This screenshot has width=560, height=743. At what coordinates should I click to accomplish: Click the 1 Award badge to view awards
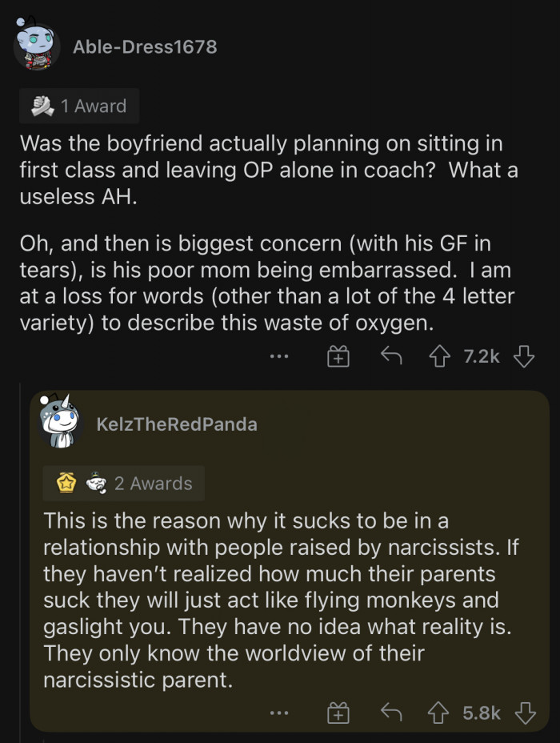click(x=78, y=106)
